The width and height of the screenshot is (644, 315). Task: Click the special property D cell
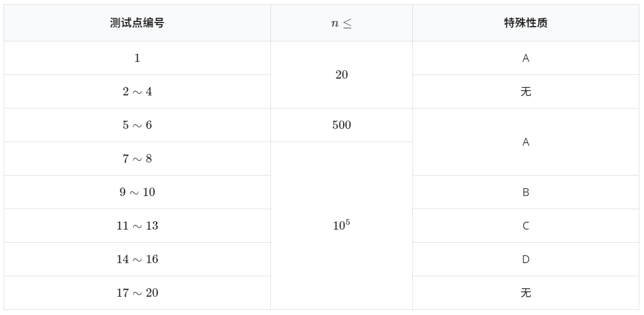(526, 259)
